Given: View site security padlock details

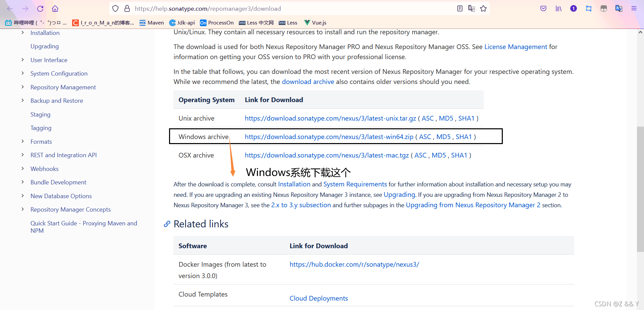Looking at the screenshot, I should pos(127,9).
